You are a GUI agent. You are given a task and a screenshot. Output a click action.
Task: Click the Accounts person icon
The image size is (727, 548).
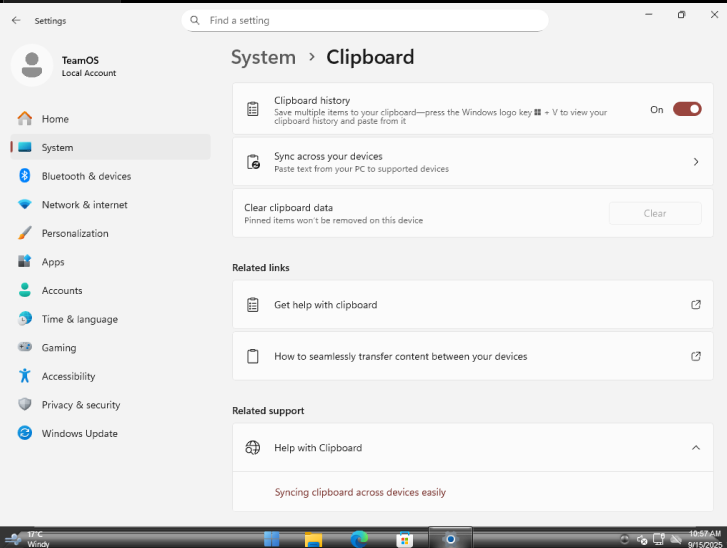(x=25, y=290)
